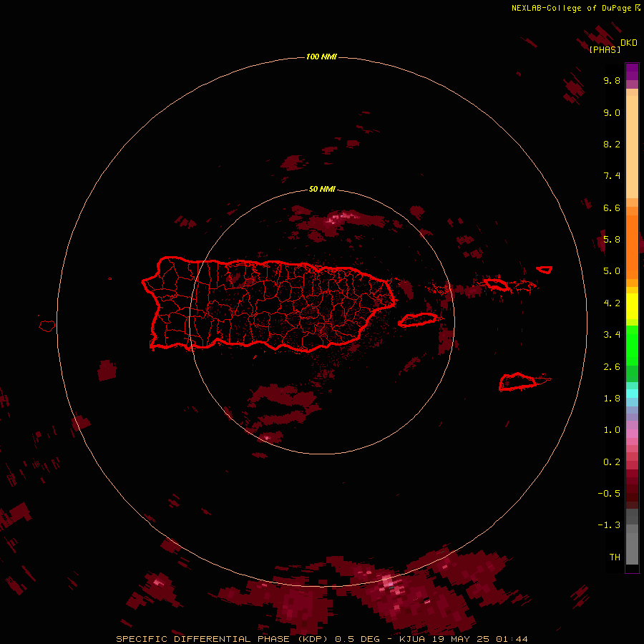Viewport: 644px width, 644px height.
Task: Click the 0.5 DEG elevation text in caption
Action: pos(357,639)
